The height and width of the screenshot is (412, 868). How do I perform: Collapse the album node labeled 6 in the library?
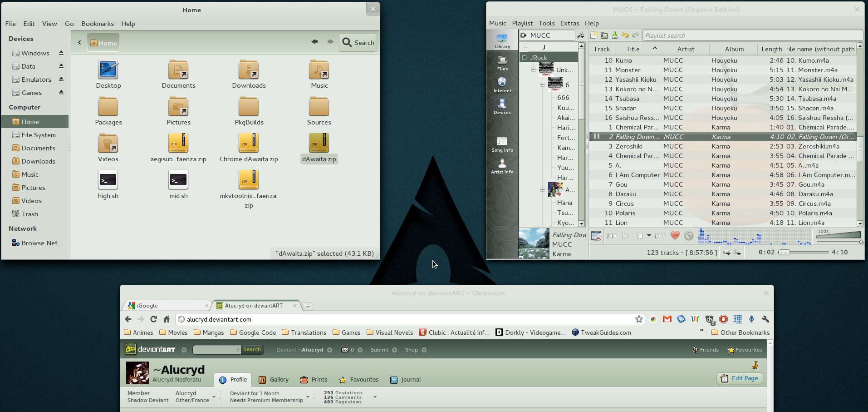coord(542,85)
